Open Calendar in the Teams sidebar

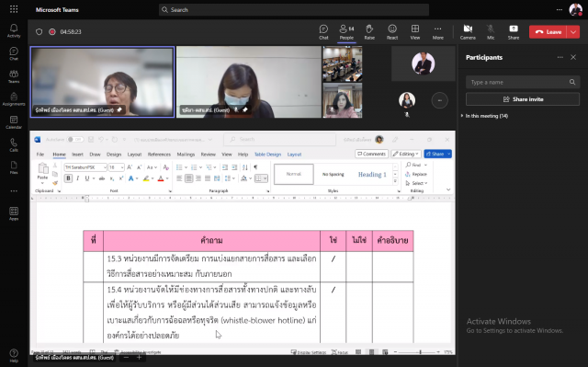tap(14, 122)
